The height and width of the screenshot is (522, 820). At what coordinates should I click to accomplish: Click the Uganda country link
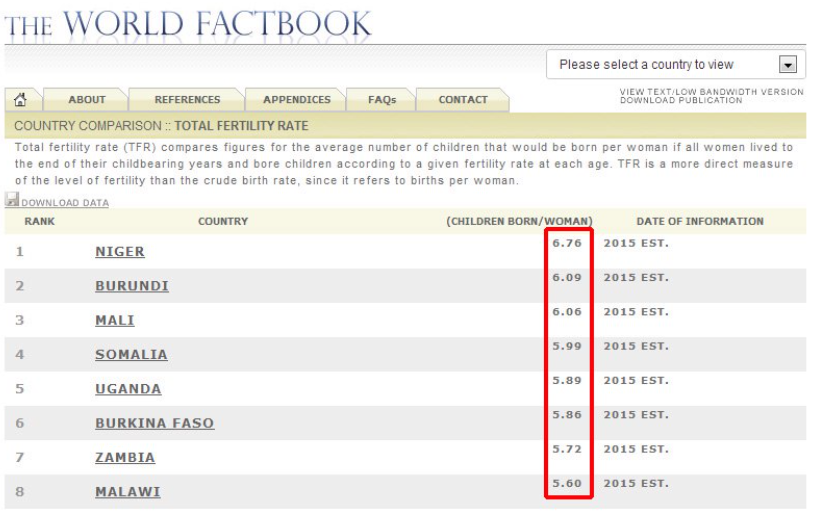[128, 389]
